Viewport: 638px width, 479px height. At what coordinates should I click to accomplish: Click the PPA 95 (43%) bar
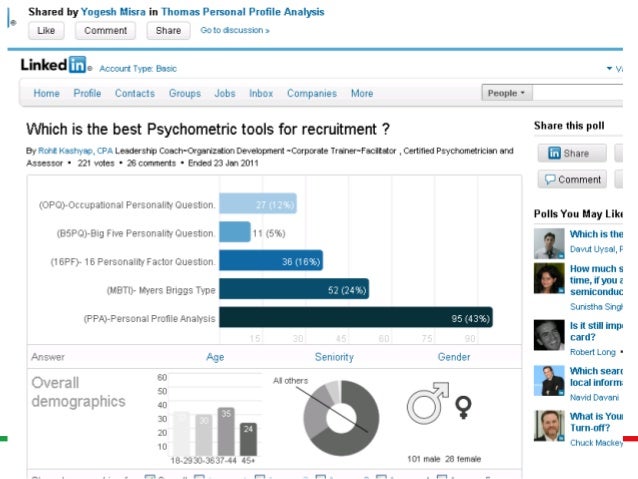(356, 317)
